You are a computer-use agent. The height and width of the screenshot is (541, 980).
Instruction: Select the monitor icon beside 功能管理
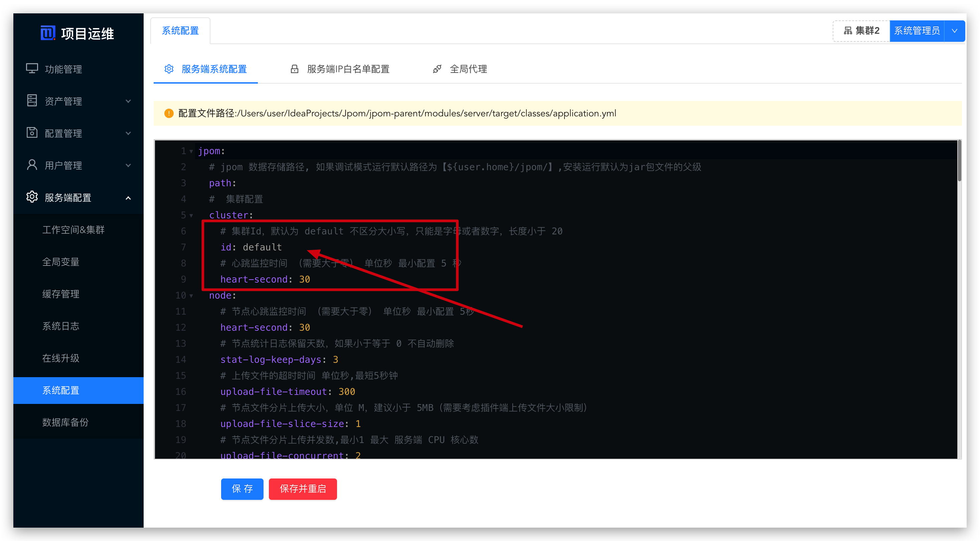(x=32, y=69)
